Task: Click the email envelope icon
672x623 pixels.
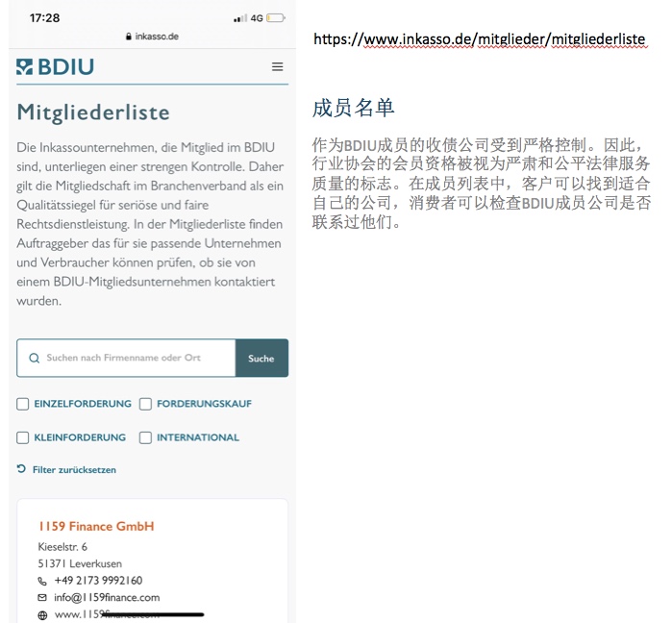Action: tap(42, 597)
